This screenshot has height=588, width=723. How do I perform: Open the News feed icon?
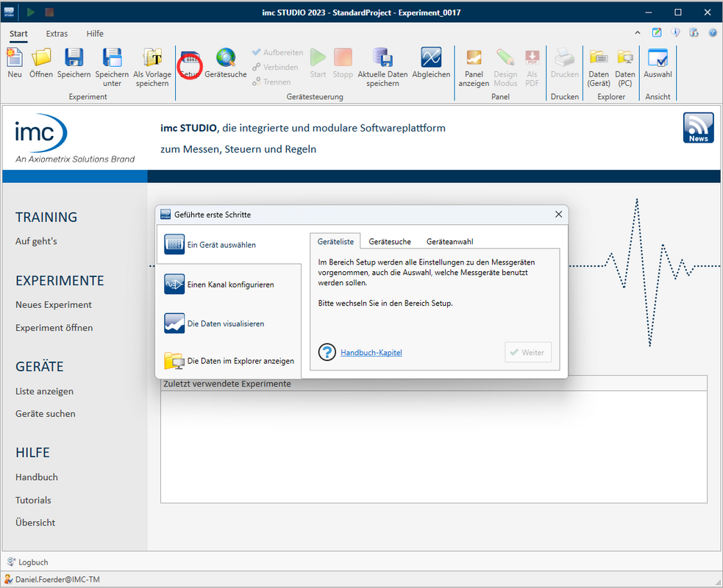(x=698, y=128)
